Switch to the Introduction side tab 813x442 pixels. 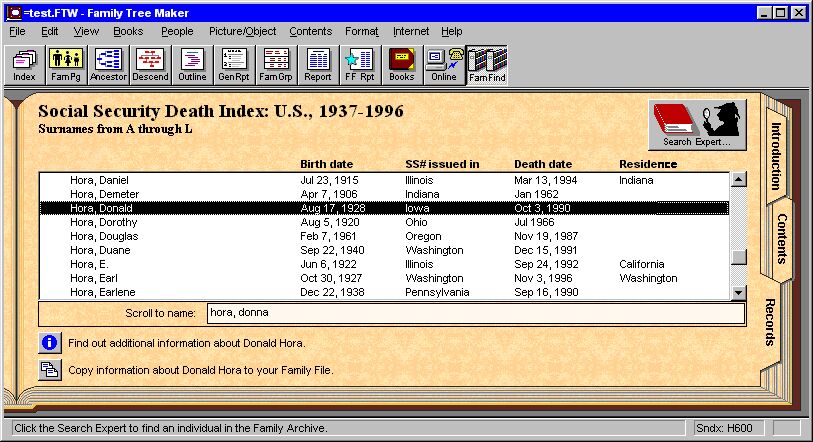click(x=776, y=156)
